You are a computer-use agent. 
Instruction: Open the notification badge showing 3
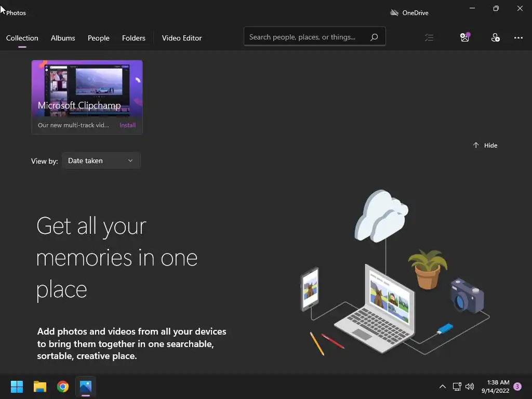pyautogui.click(x=517, y=387)
